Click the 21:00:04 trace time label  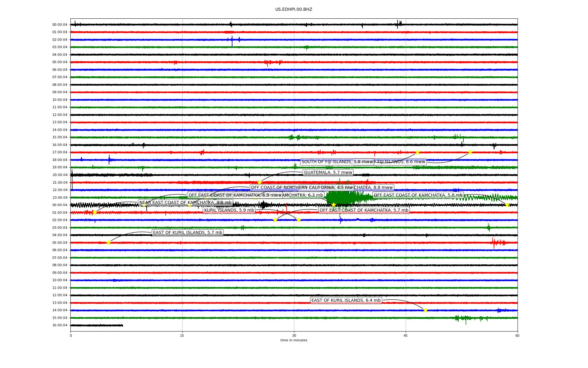click(x=60, y=182)
